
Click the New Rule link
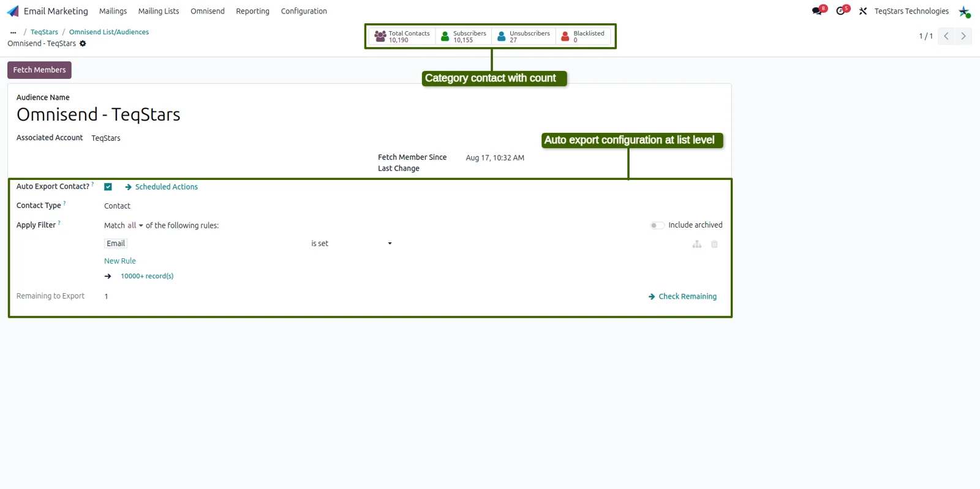[x=120, y=261]
